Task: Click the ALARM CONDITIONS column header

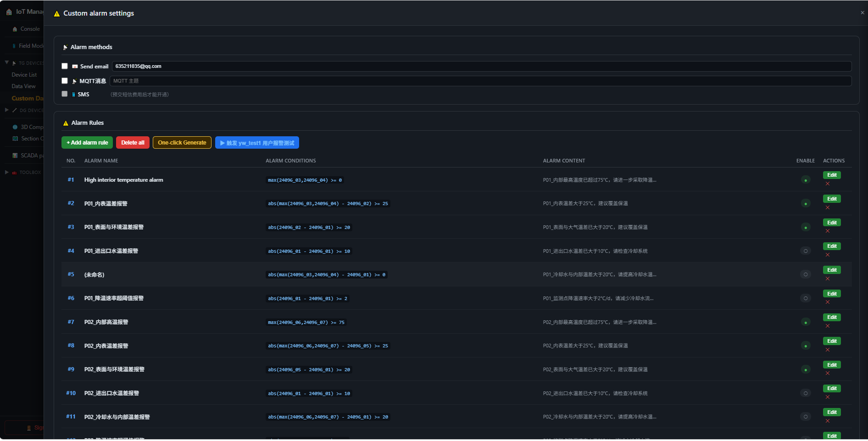Action: point(291,161)
